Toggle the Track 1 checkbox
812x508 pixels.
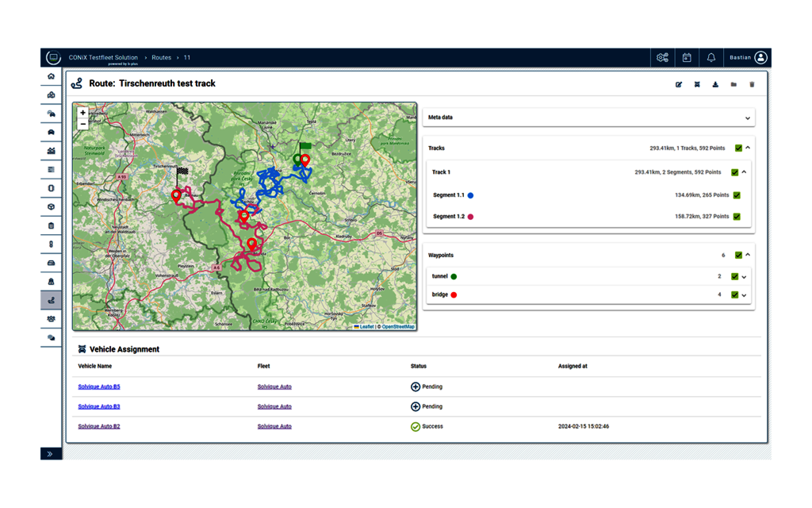pos(735,172)
